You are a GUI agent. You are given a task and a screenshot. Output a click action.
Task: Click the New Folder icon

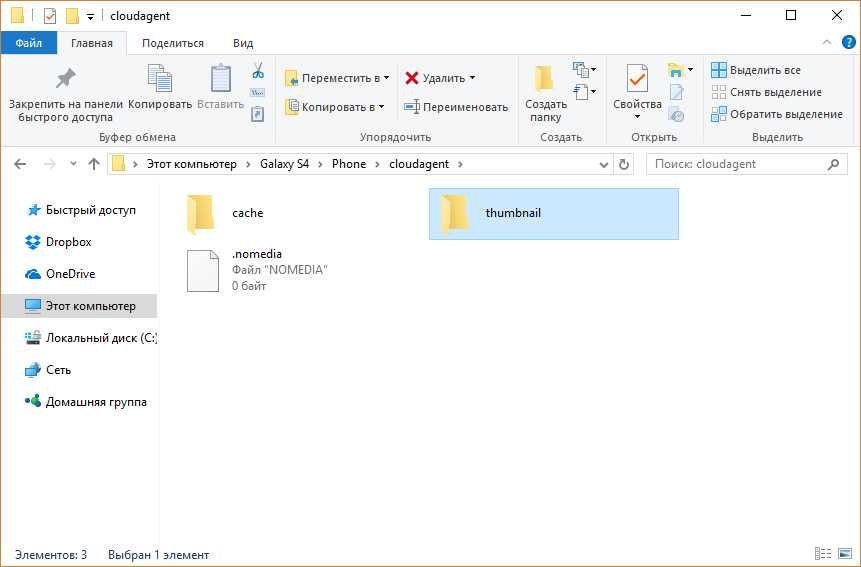[x=545, y=79]
